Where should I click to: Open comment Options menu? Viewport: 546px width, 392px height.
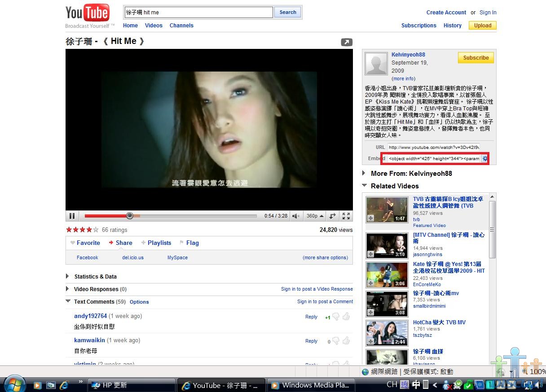click(x=139, y=302)
